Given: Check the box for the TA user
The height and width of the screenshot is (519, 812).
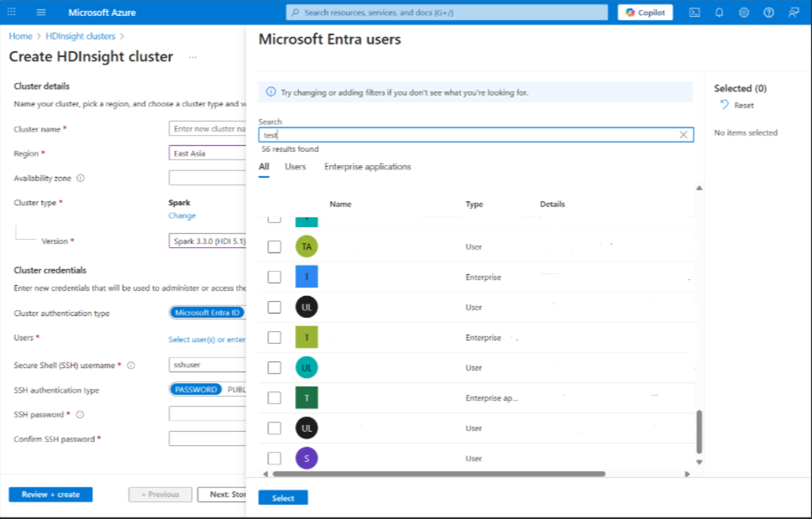Looking at the screenshot, I should [x=274, y=247].
